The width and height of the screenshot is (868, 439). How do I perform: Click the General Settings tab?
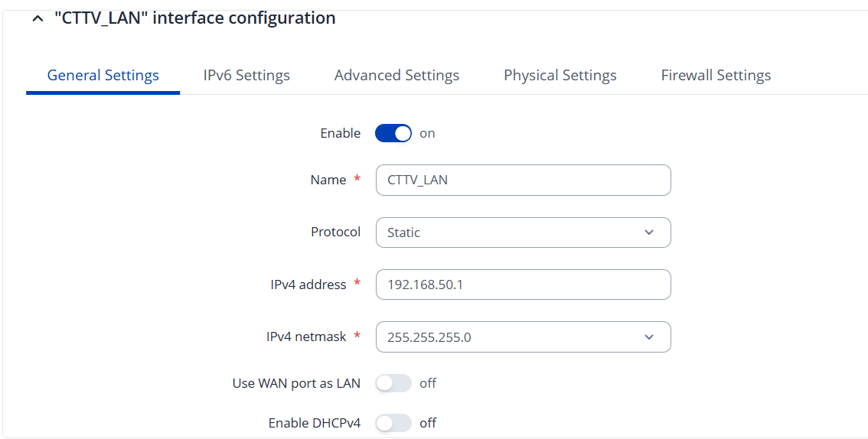103,75
